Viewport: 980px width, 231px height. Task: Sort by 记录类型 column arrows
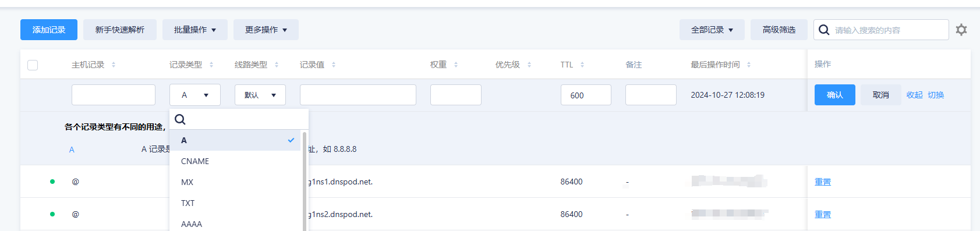pyautogui.click(x=211, y=65)
